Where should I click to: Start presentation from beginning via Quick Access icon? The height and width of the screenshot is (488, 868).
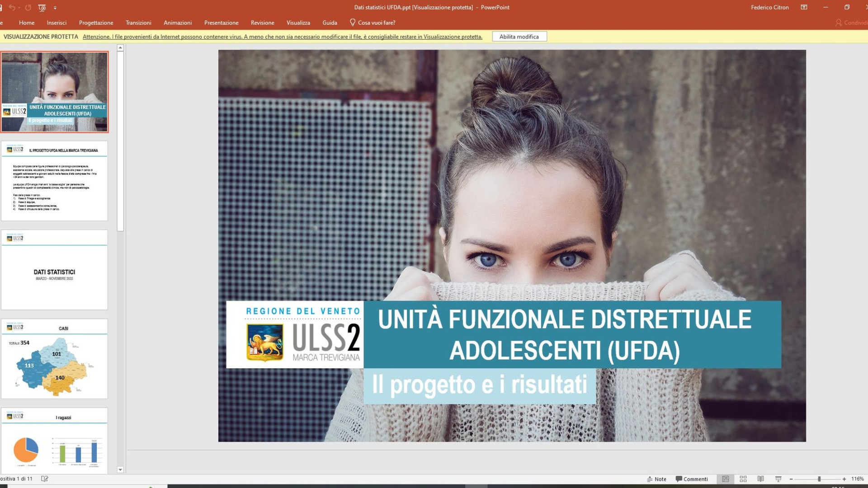click(42, 8)
